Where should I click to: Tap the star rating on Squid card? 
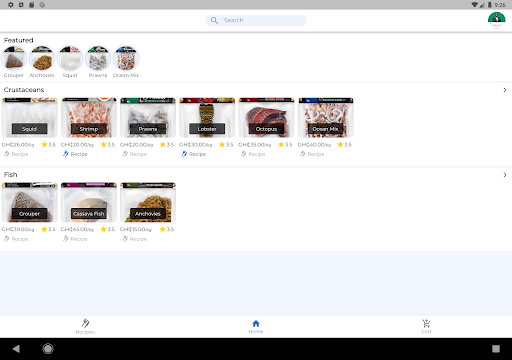pyautogui.click(x=48, y=144)
